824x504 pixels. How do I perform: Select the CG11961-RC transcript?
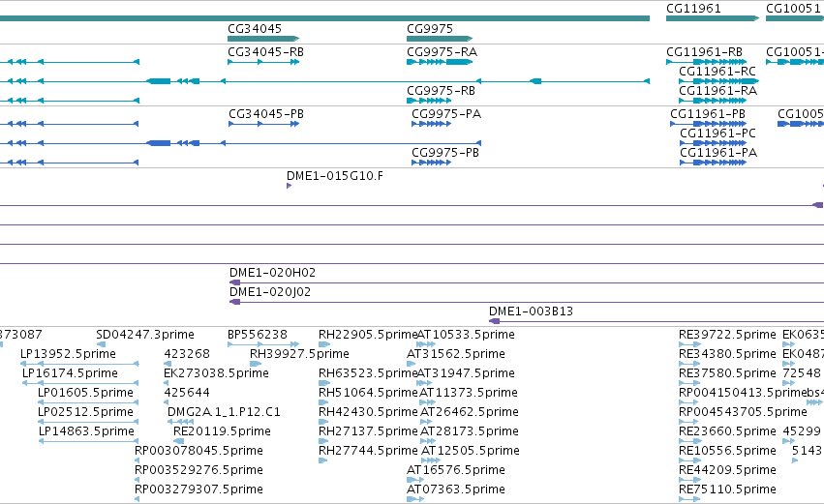pyautogui.click(x=718, y=81)
